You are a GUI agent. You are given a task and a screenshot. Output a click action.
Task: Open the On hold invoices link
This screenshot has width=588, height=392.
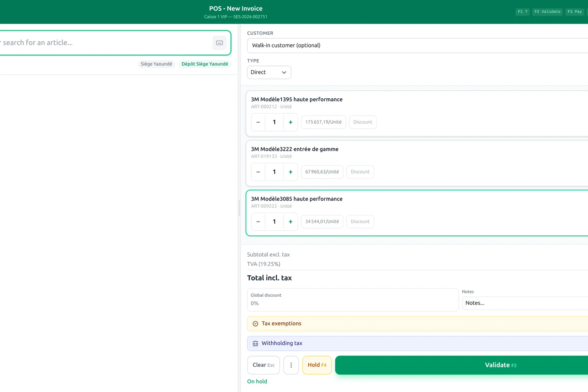(257, 381)
